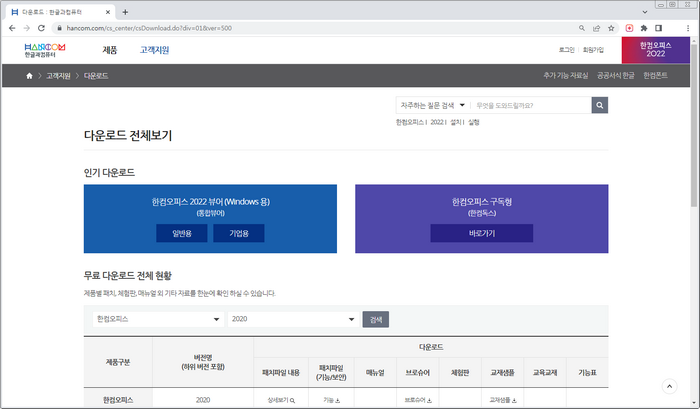Click the lock icon in the address bar

coord(59,28)
